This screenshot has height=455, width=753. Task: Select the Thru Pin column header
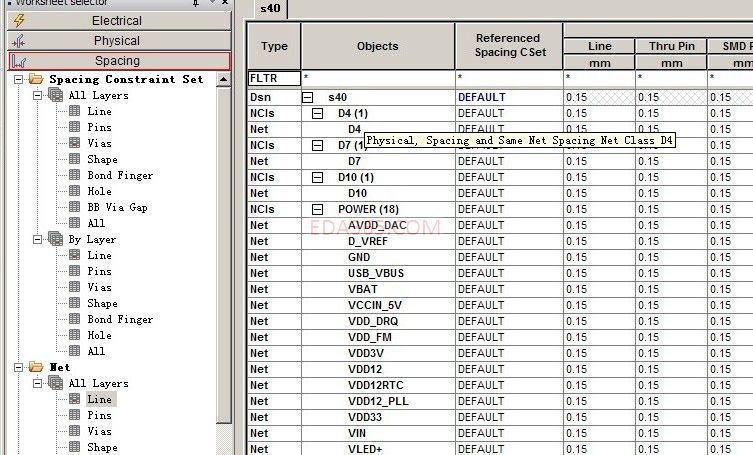tap(671, 46)
